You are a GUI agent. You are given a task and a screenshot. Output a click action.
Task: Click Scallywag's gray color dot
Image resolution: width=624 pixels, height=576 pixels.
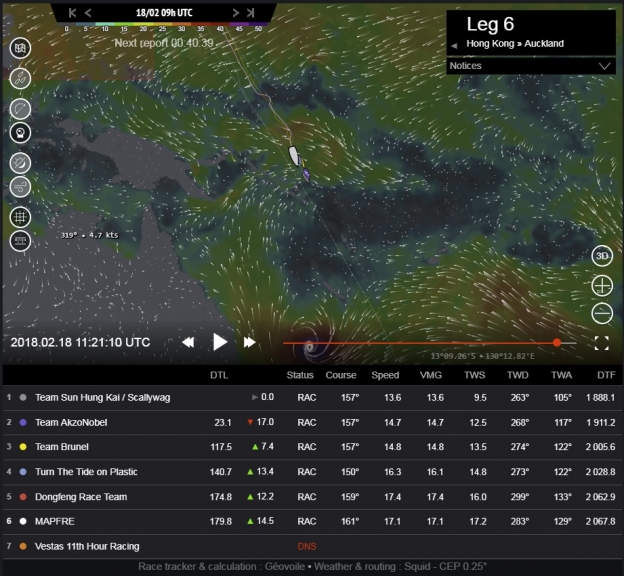pos(23,397)
